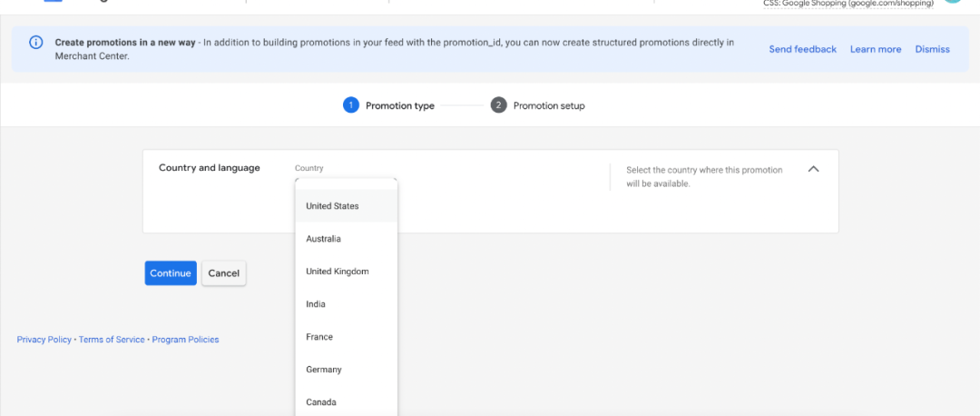Pick United Kingdom from the country options
The image size is (980, 416).
[x=337, y=272]
